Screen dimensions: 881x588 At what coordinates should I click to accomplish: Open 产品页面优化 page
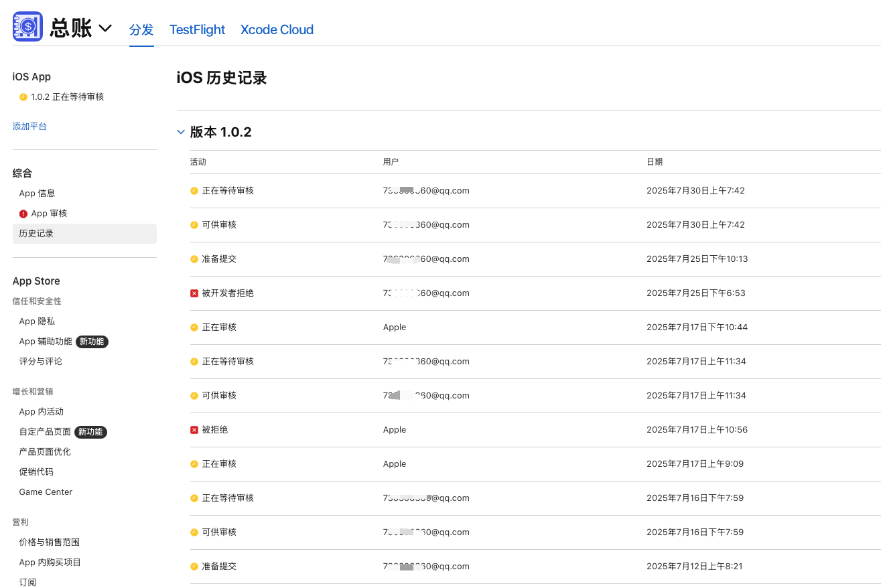(x=45, y=451)
